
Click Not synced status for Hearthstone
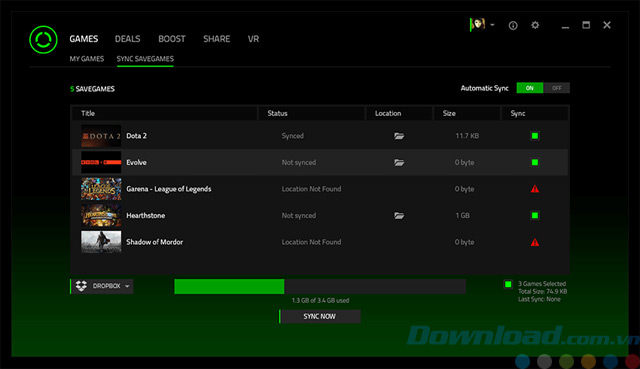(299, 216)
